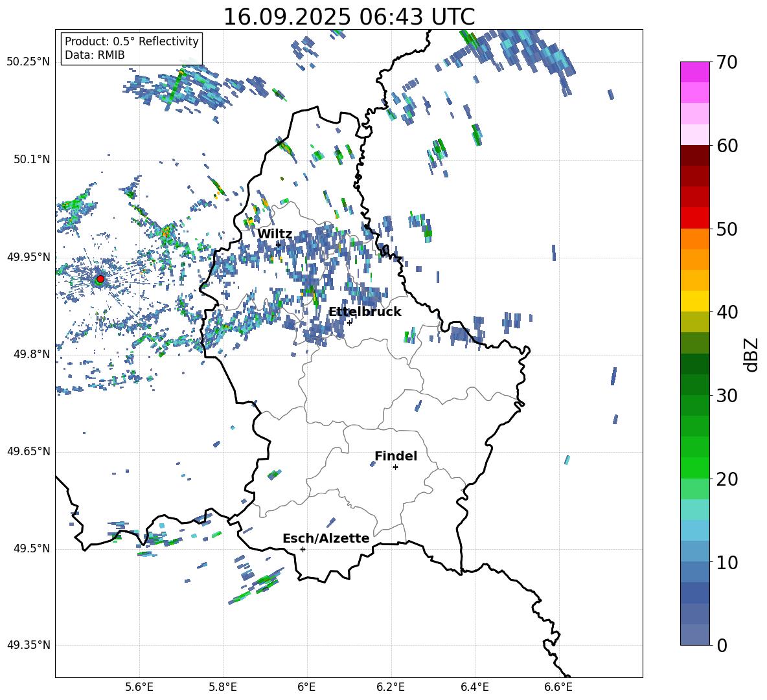Click the 30 tick on the colorbar

(x=727, y=395)
